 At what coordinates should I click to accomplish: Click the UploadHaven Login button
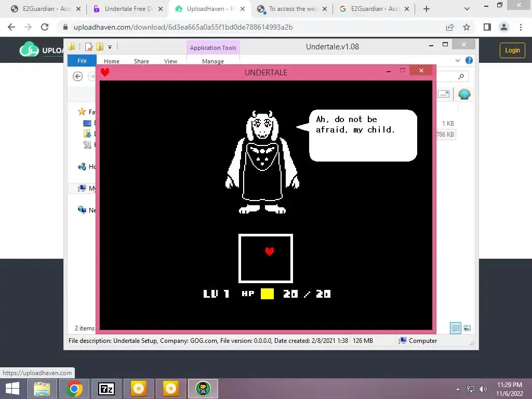tap(512, 50)
